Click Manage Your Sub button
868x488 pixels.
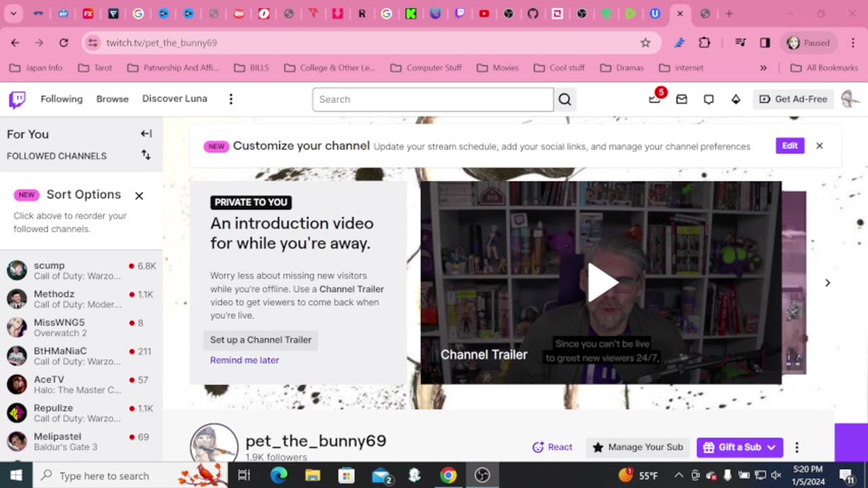(x=638, y=447)
